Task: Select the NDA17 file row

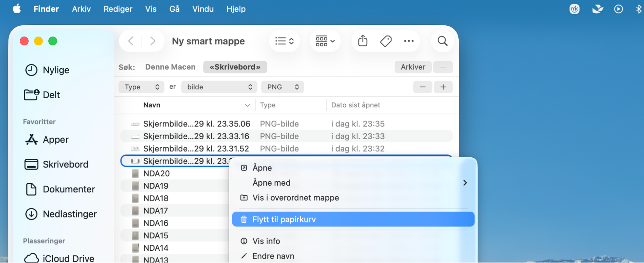Action: coord(174,211)
